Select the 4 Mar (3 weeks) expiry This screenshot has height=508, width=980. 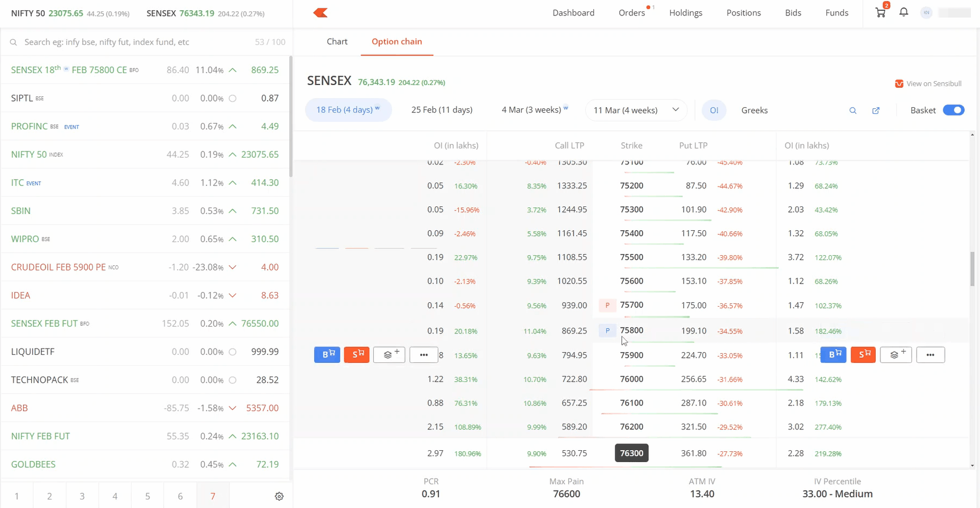pyautogui.click(x=534, y=110)
